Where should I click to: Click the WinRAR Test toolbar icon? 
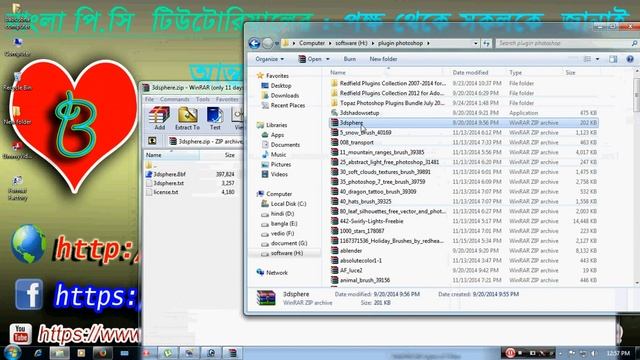[215, 118]
